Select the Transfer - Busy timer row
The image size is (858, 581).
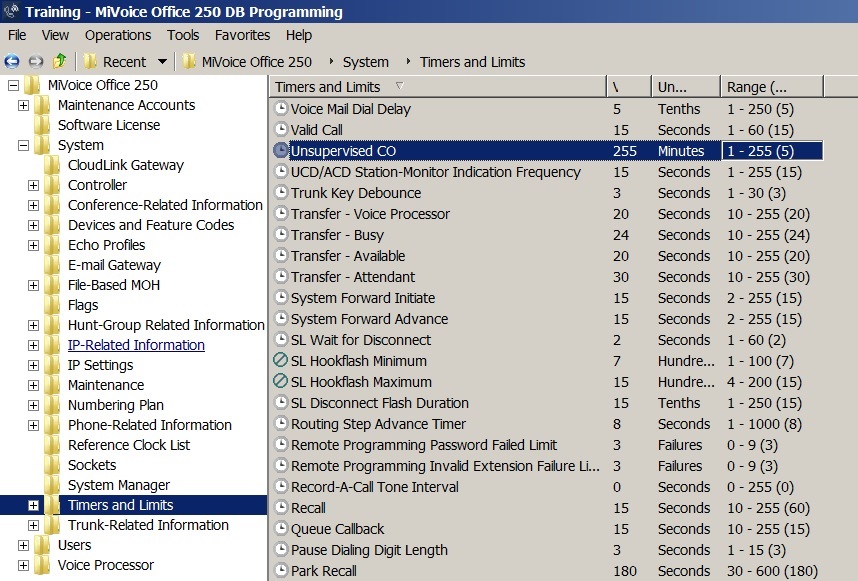coord(337,235)
